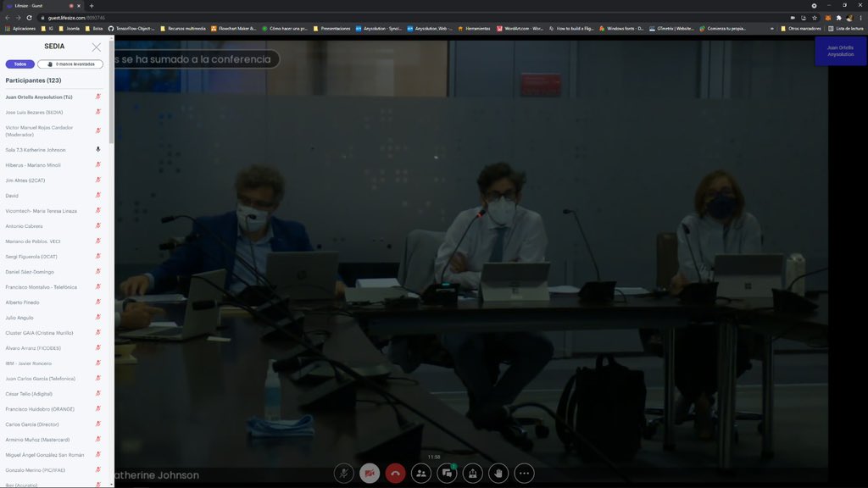The image size is (868, 488).
Task: Toggle the microphone mute button in call toolbar
Action: point(344,474)
